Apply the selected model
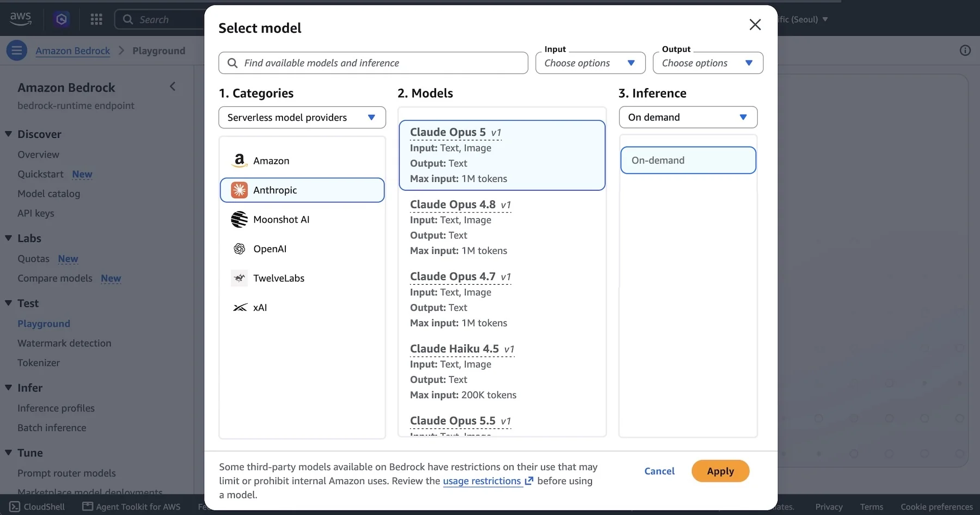 pos(720,471)
